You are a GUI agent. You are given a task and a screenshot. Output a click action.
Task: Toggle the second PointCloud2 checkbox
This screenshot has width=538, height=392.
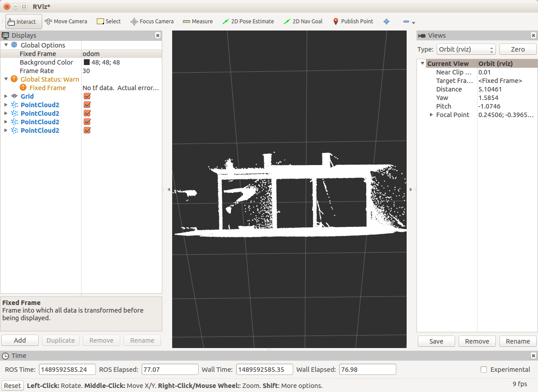(87, 113)
